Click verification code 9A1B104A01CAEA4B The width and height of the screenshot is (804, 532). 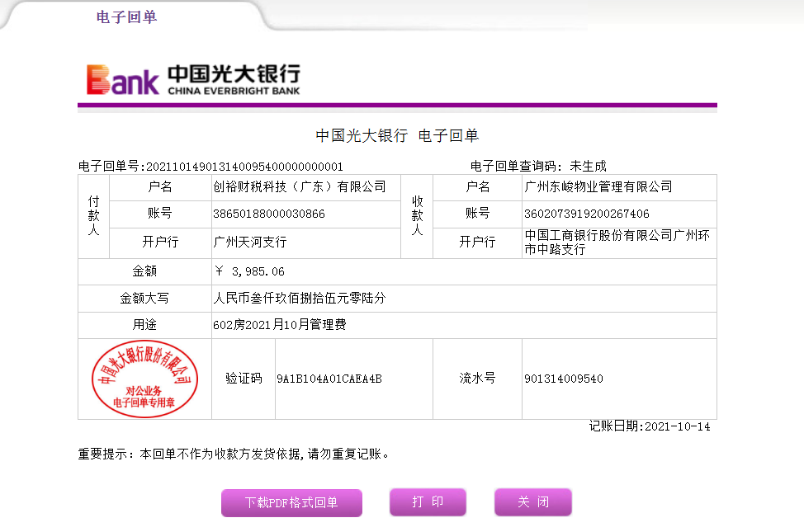click(x=329, y=379)
